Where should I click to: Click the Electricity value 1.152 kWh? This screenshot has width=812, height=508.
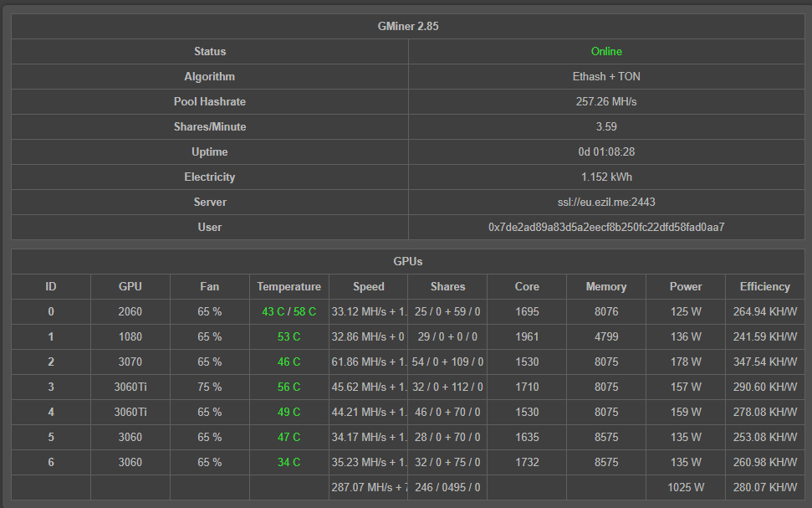(x=605, y=177)
